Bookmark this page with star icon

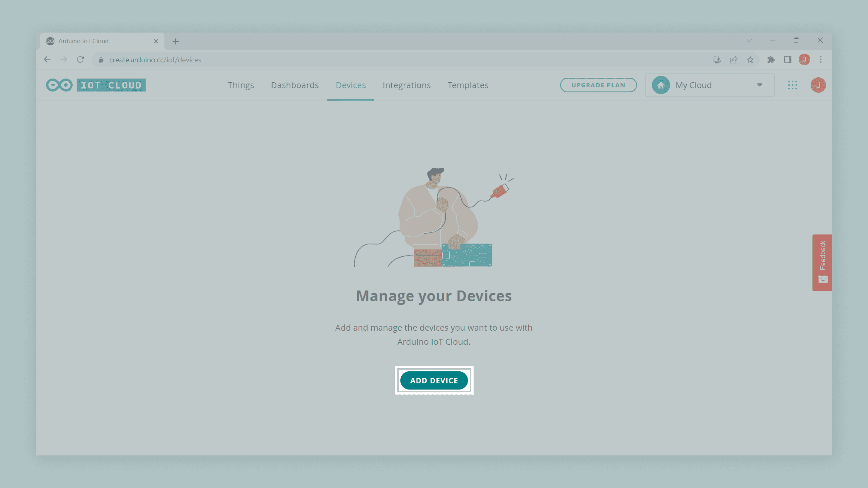click(x=750, y=60)
